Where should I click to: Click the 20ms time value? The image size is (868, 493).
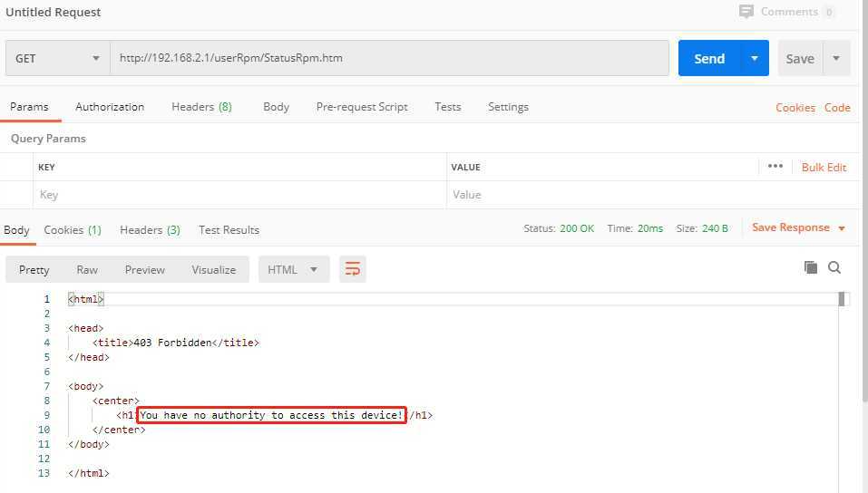tap(650, 228)
